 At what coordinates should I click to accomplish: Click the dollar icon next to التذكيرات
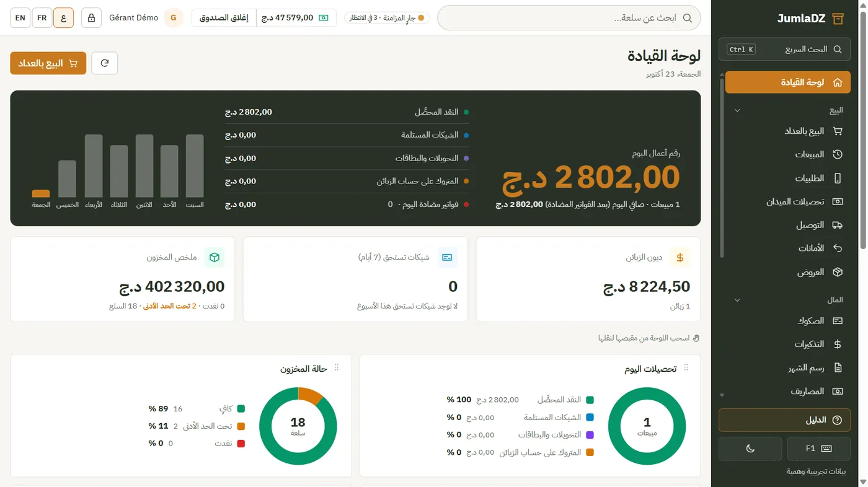pos(838,344)
